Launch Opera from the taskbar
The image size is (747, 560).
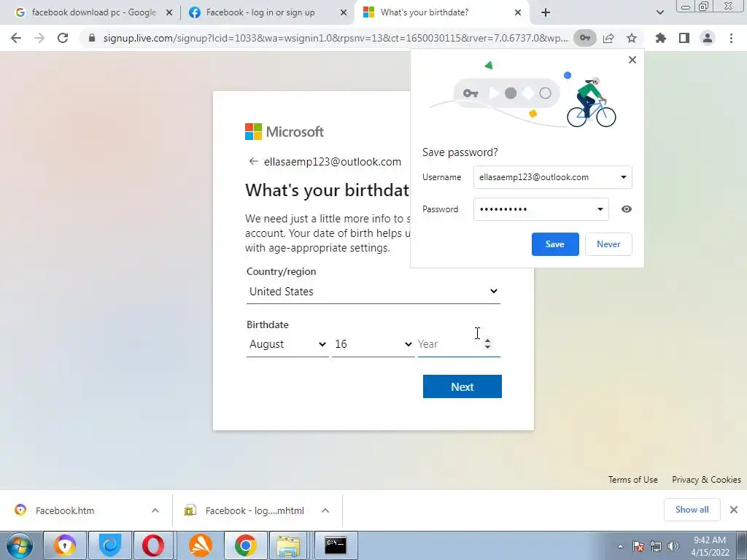click(153, 545)
